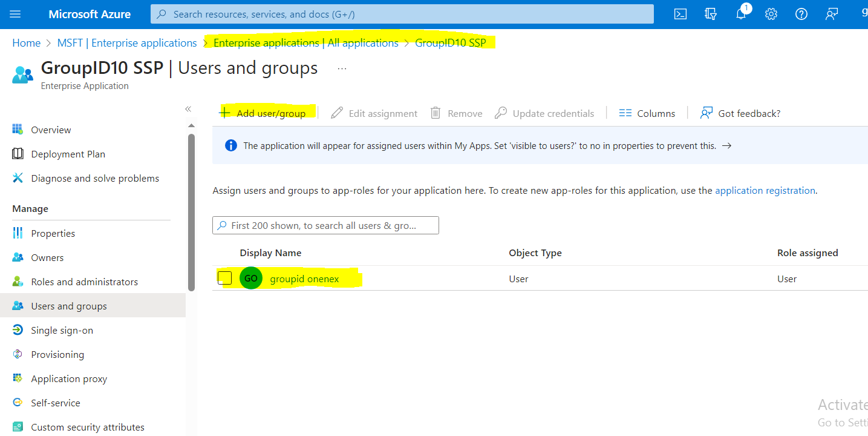The width and height of the screenshot is (868, 436).
Task: Click the Add user/group button
Action: (265, 113)
